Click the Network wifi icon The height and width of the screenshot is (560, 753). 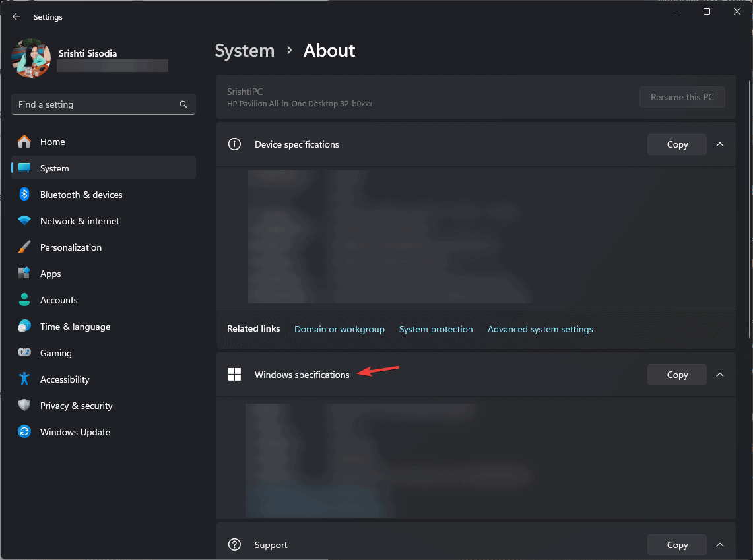pyautogui.click(x=24, y=221)
